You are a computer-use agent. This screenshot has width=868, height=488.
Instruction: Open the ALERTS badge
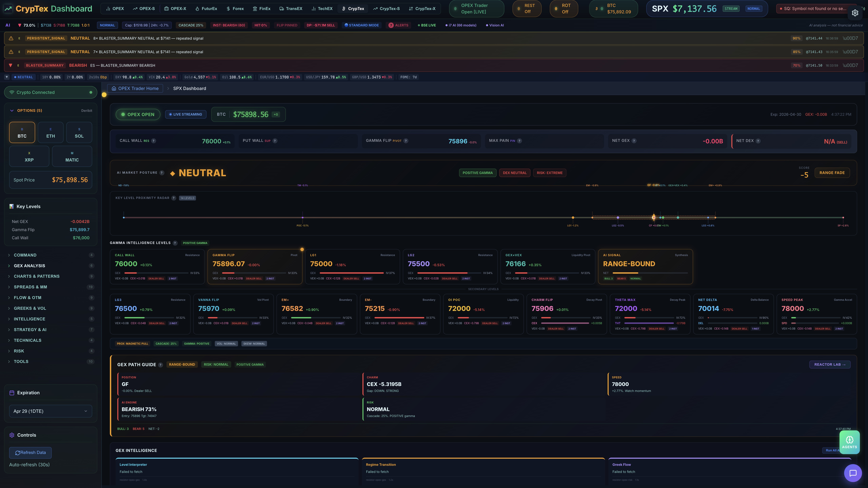pos(398,25)
